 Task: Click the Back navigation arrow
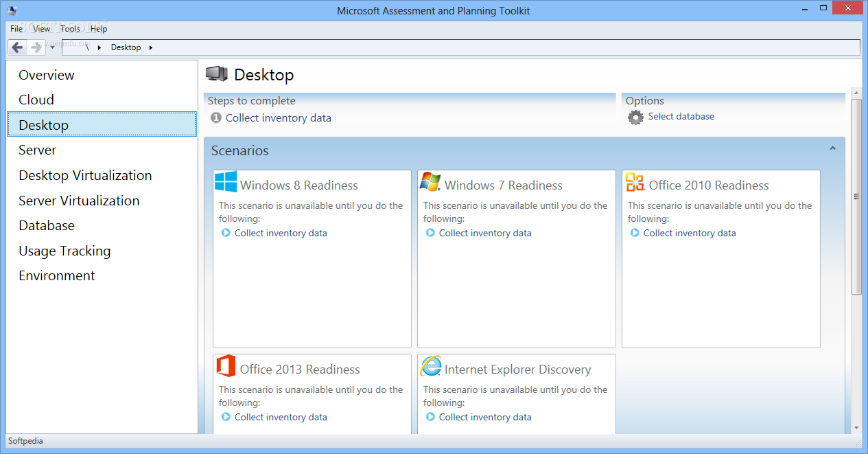pos(17,47)
